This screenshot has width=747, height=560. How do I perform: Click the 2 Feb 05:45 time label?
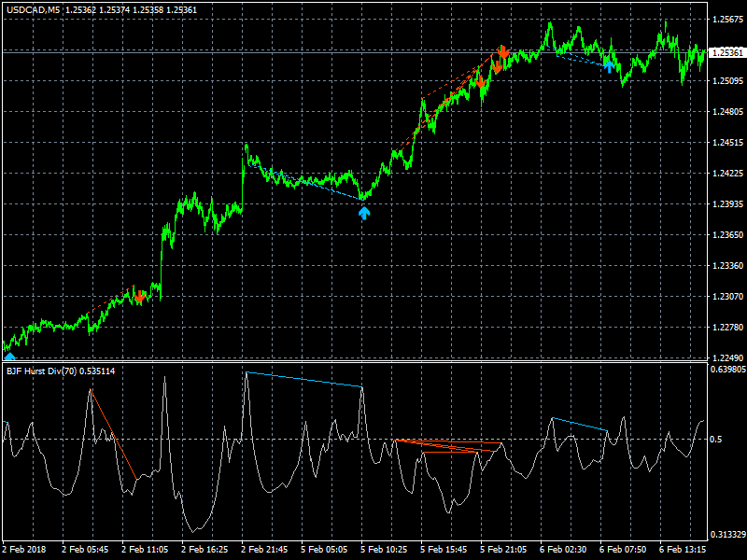pyautogui.click(x=85, y=550)
